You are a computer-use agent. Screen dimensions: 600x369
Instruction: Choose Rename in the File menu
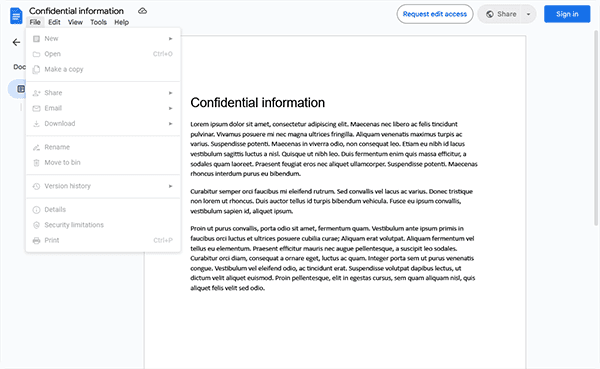(x=103, y=147)
